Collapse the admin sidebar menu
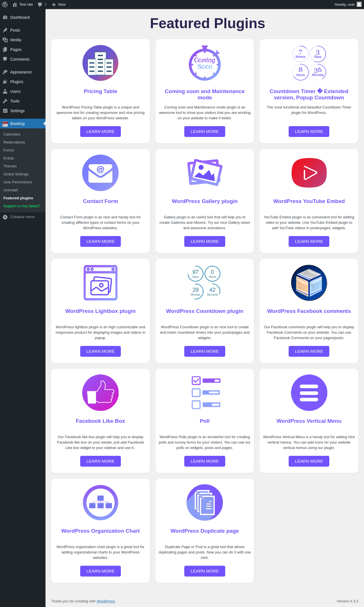This screenshot has height=607, width=364. 22,217
